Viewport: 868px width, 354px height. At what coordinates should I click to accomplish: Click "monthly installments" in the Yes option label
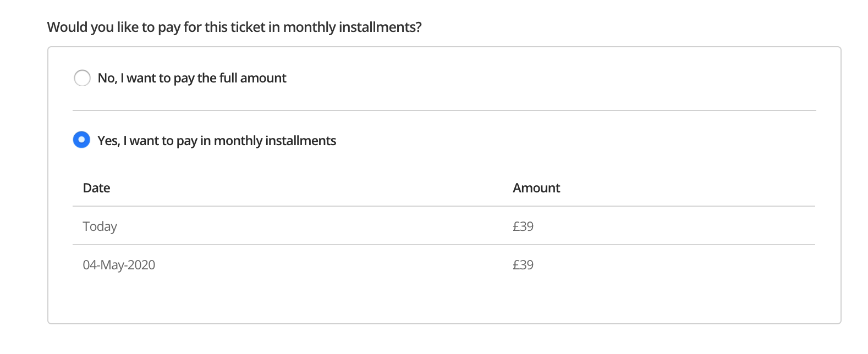pos(275,141)
